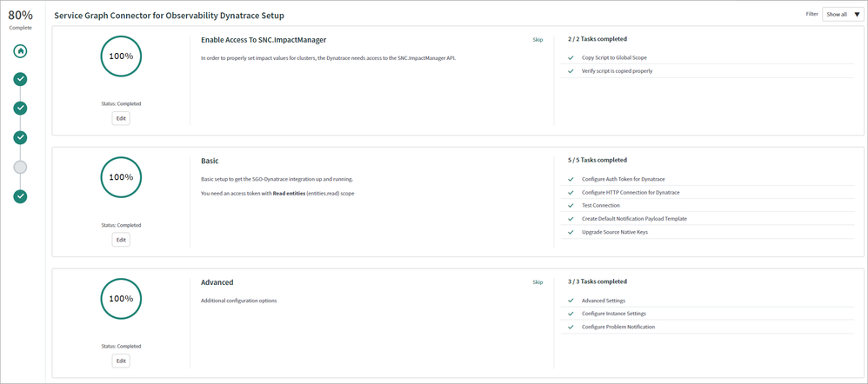Click checkmark beside Configure Auth Token for Dynatrace

point(571,179)
